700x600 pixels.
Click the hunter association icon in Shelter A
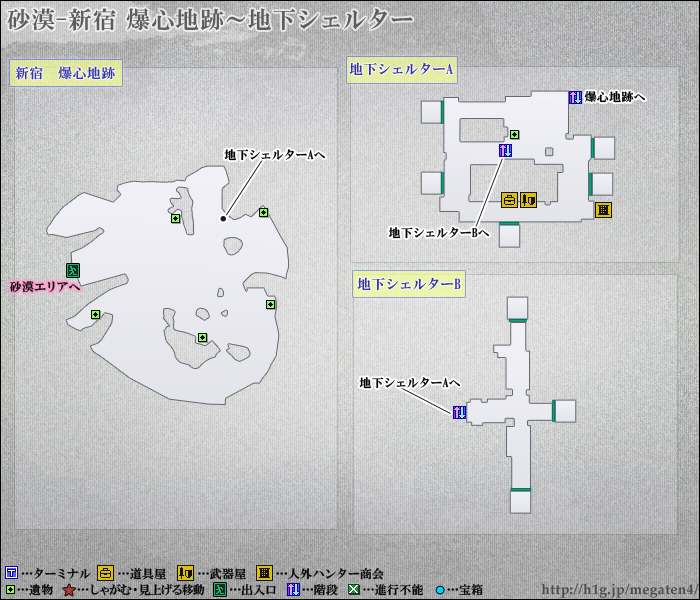coord(602,209)
